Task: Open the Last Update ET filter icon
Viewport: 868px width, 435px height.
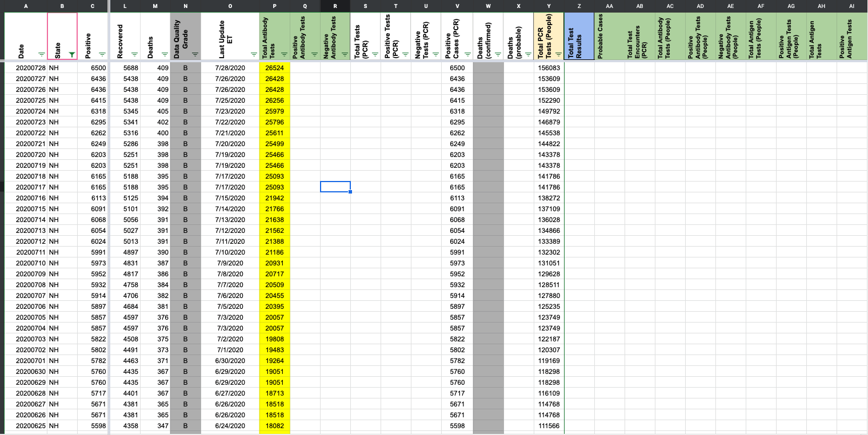Action: [x=254, y=54]
